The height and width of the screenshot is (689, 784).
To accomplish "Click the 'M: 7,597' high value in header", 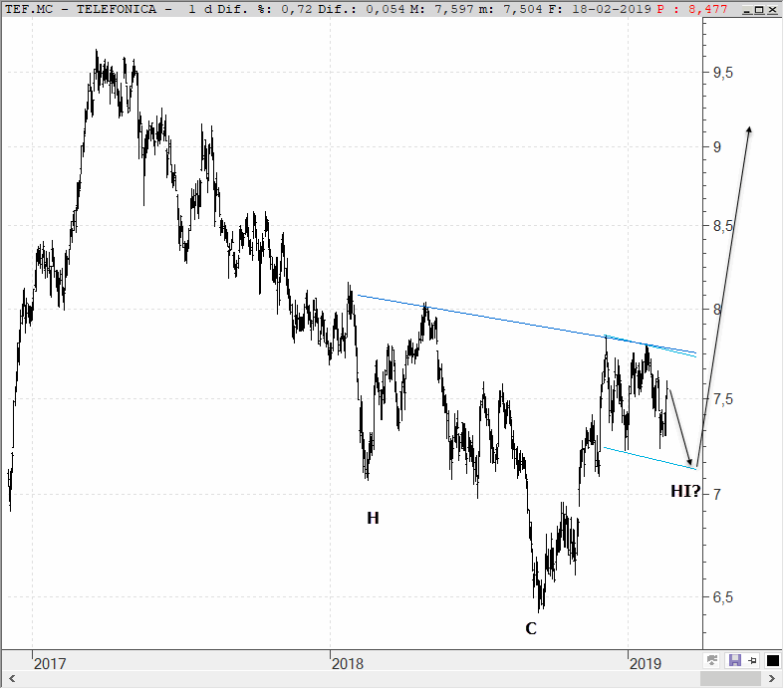I will (441, 9).
